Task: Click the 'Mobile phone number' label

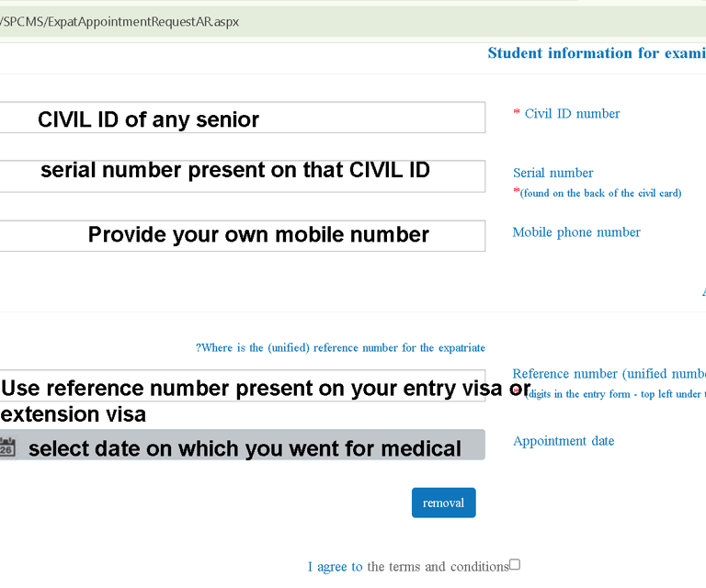Action: coord(576,232)
